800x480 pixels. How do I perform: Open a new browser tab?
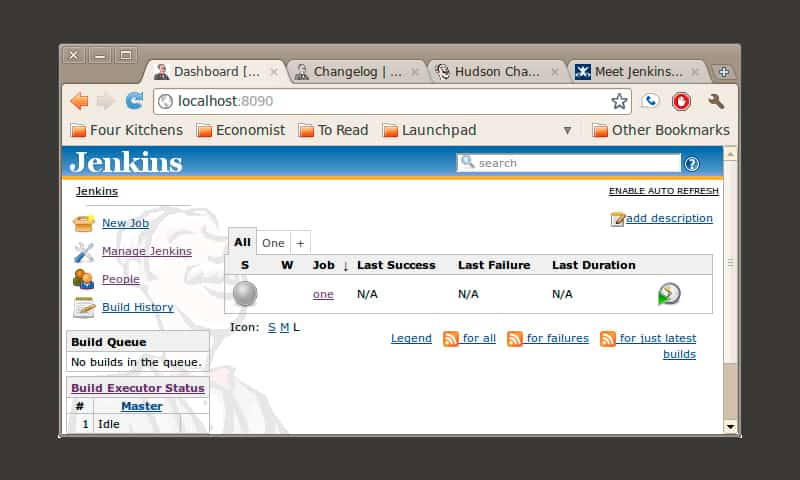[723, 72]
